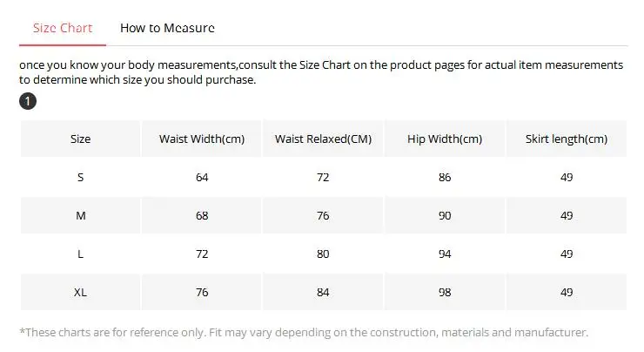Open the How to Measure tab
644x352 pixels.
coord(167,28)
